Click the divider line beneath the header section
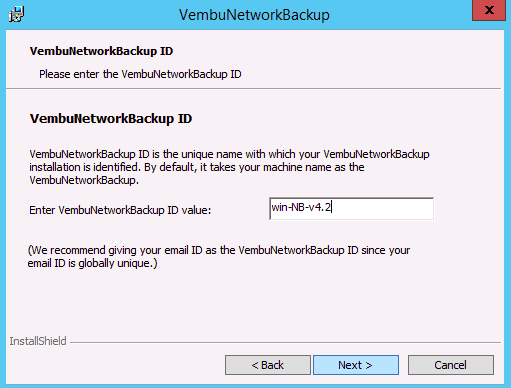The width and height of the screenshot is (511, 388). (x=253, y=89)
